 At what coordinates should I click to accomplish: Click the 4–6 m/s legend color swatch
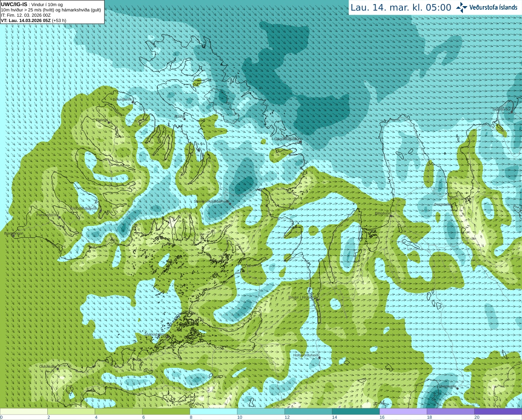coord(118,411)
